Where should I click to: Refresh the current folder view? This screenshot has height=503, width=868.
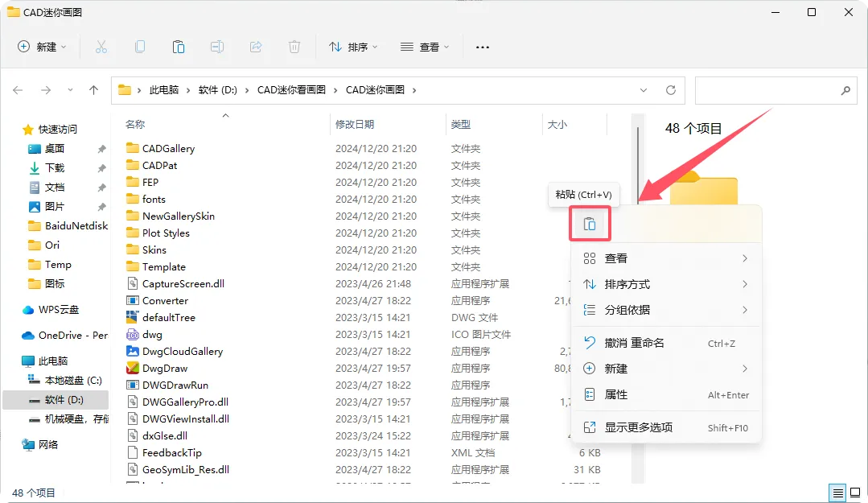coord(670,90)
